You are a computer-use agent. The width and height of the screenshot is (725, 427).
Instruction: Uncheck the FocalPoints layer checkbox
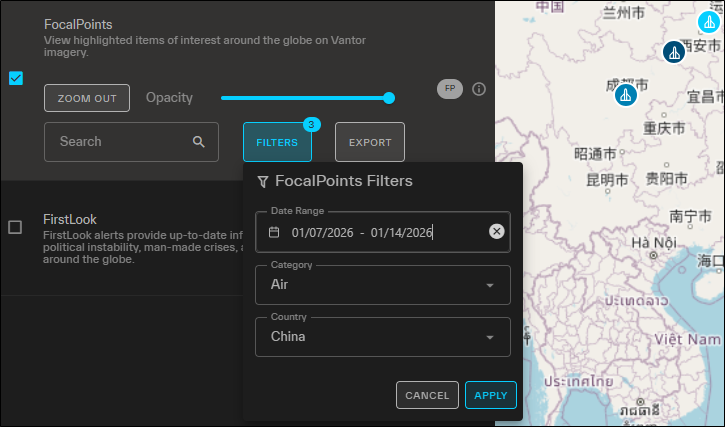click(x=16, y=78)
